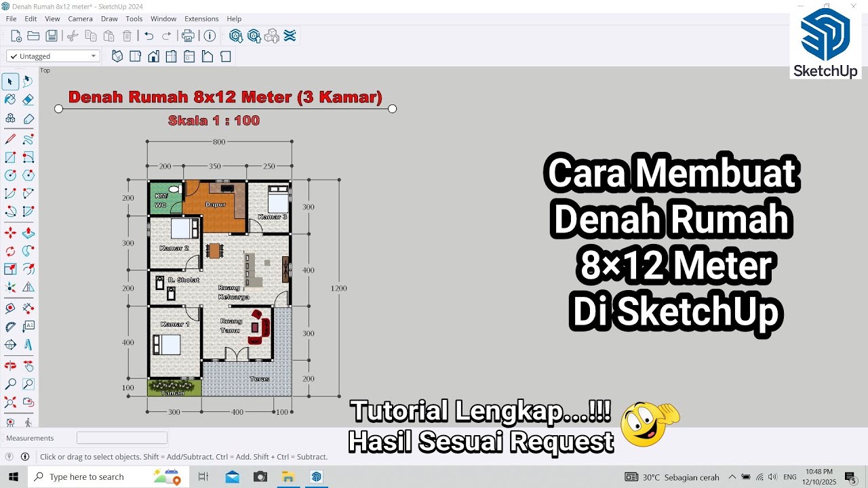Choose the Lasso Select tool
Screen dimensions: 868x488
coord(28,82)
